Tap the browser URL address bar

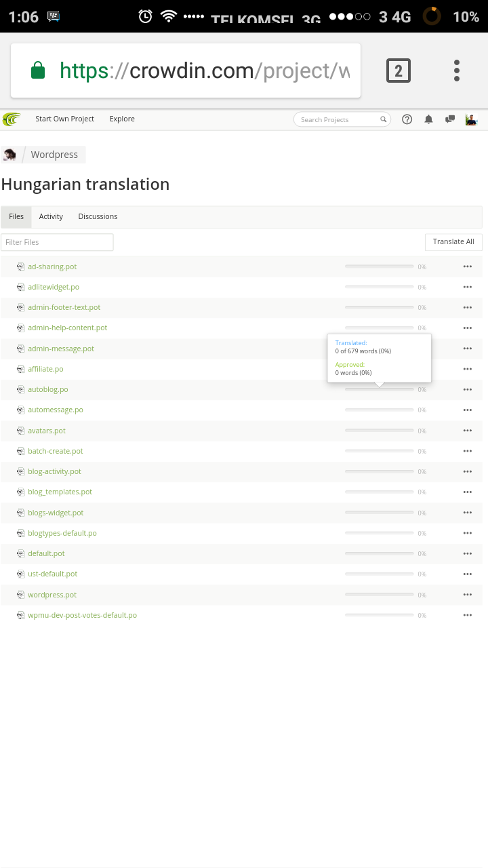[x=186, y=71]
